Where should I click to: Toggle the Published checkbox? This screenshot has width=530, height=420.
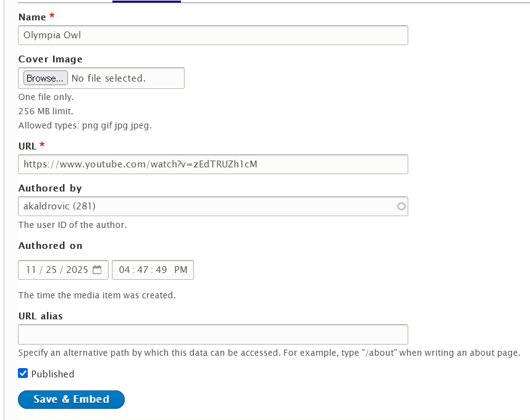[x=23, y=373]
